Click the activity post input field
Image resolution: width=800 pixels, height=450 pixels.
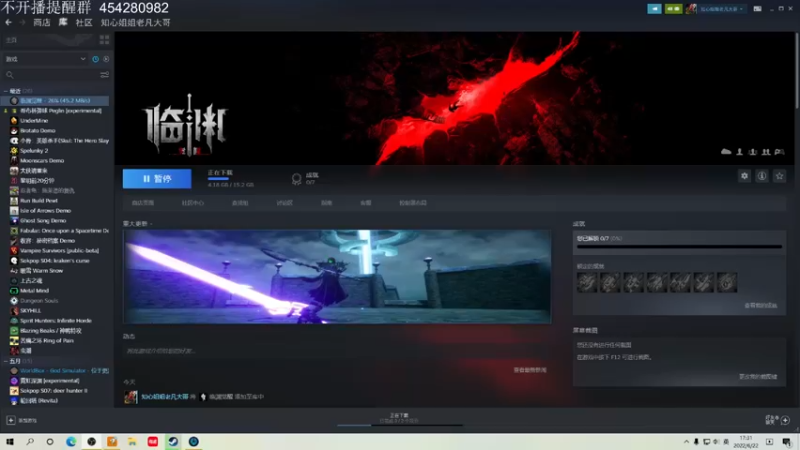(x=337, y=351)
